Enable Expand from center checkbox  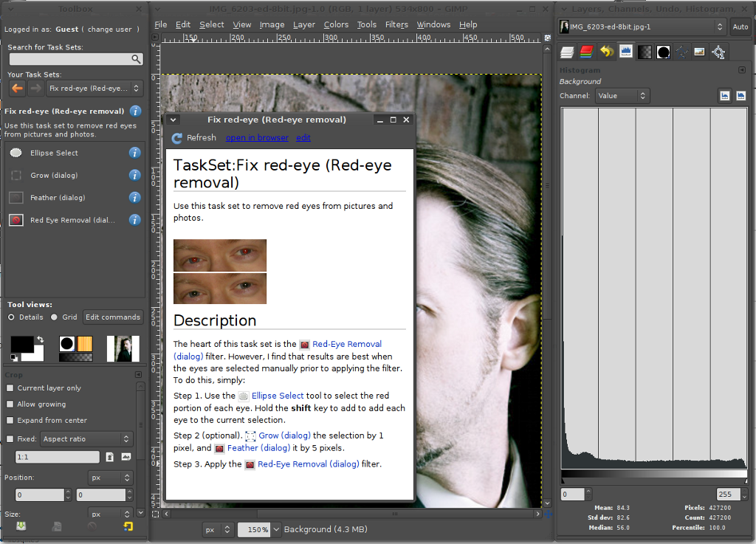point(10,420)
